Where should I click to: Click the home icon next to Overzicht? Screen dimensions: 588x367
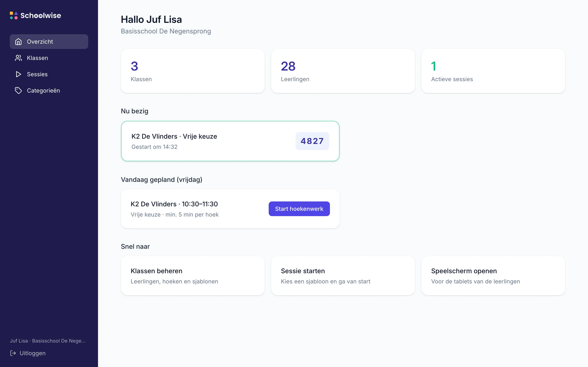pos(18,42)
